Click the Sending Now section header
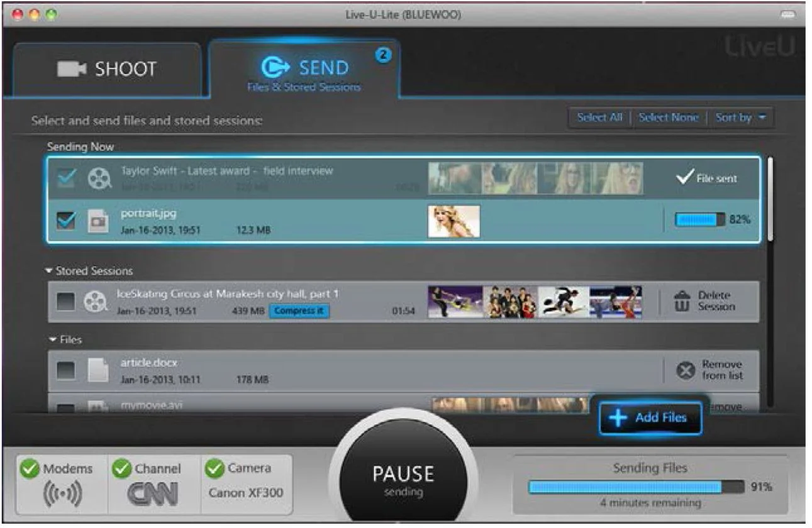The image size is (812, 528). [81, 146]
